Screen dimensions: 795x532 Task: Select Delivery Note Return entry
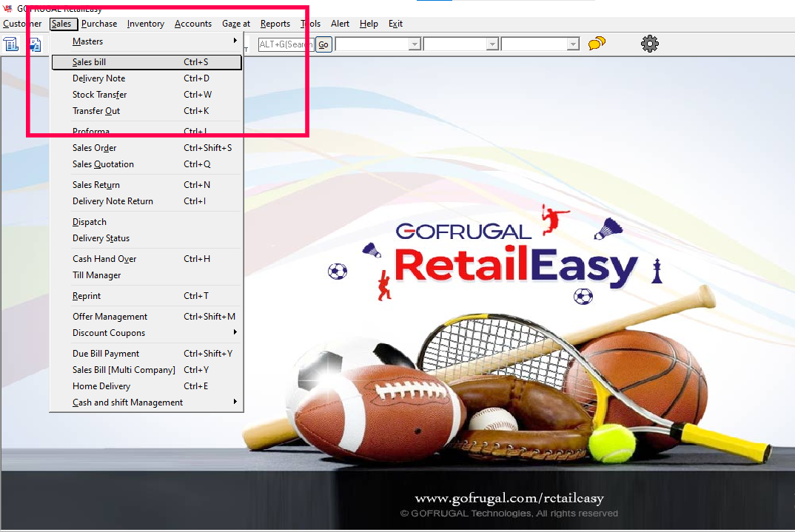[147, 201]
